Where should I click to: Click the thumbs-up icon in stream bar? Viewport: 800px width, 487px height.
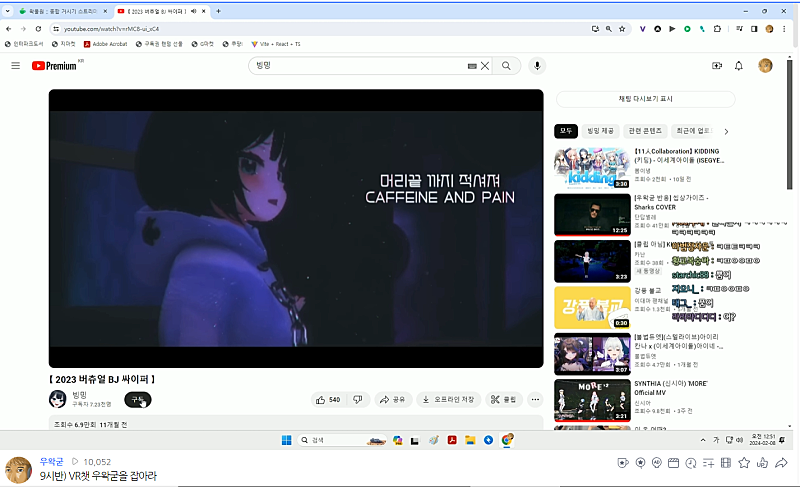(x=762, y=463)
